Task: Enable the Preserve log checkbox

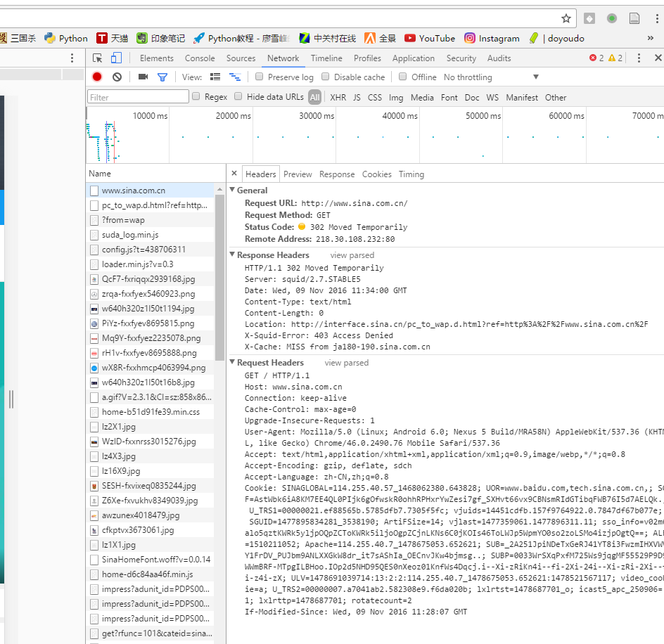Action: click(x=260, y=77)
